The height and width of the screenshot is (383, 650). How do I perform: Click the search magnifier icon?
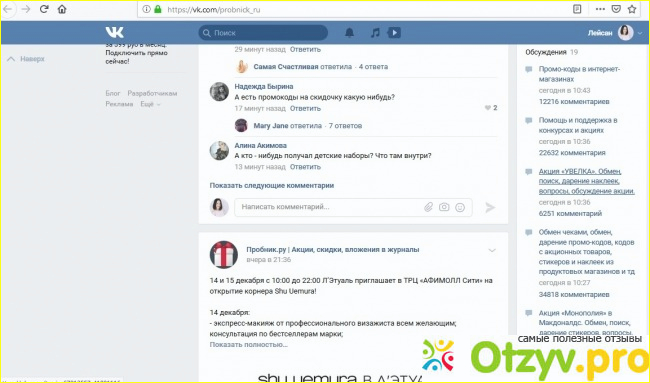(206, 33)
